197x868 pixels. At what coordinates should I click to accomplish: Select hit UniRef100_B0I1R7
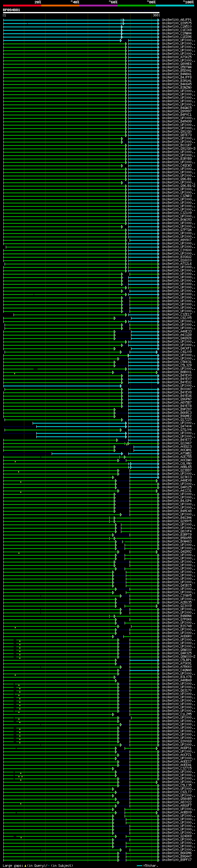pyautogui.click(x=177, y=145)
